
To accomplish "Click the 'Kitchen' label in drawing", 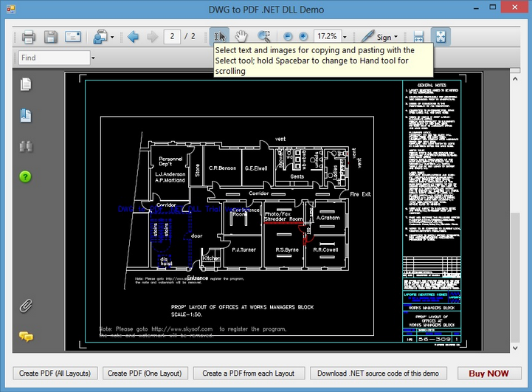I will [211, 258].
